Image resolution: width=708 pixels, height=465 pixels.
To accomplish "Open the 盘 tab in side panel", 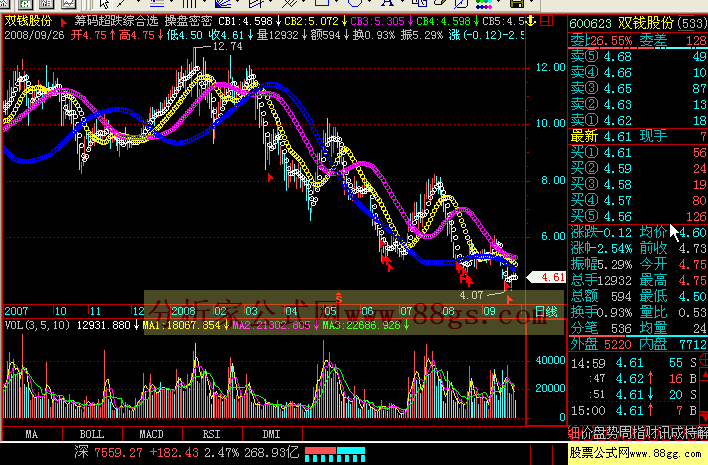I will 599,433.
